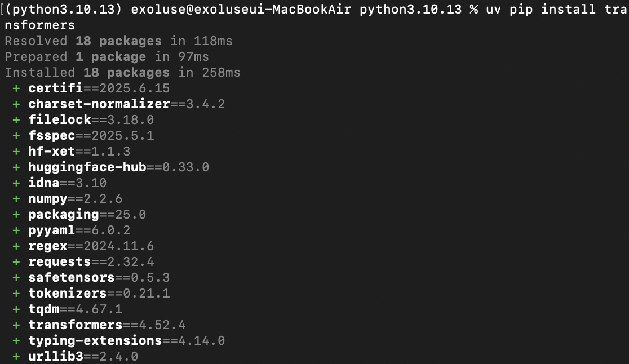Select the transformers==4.52.4 version text
The image size is (629, 364).
pos(107,325)
